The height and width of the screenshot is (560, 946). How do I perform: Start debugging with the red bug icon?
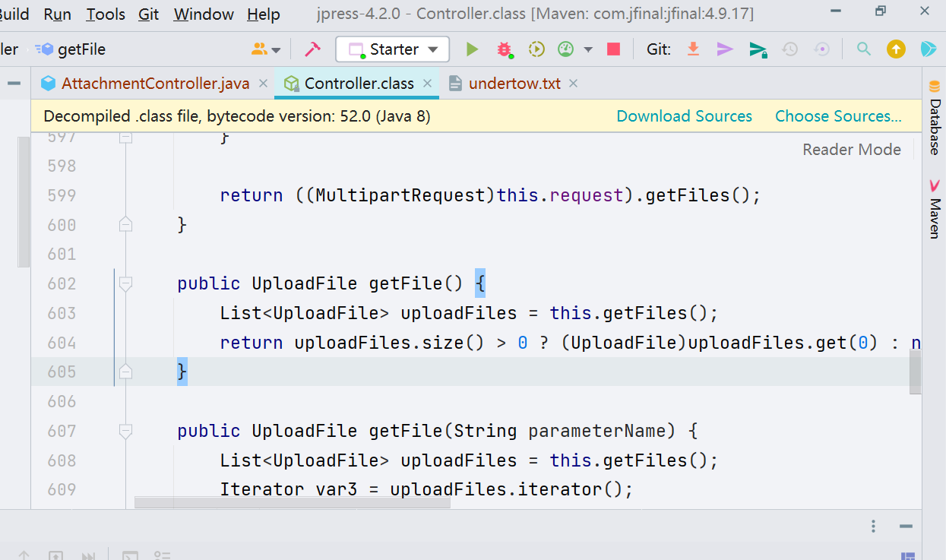coord(504,49)
